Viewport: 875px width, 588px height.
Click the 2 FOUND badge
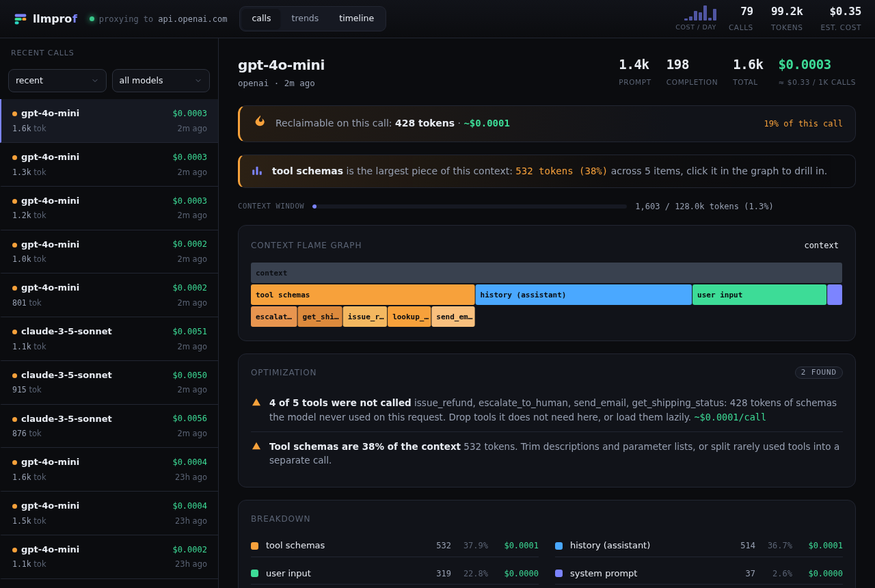[818, 373]
